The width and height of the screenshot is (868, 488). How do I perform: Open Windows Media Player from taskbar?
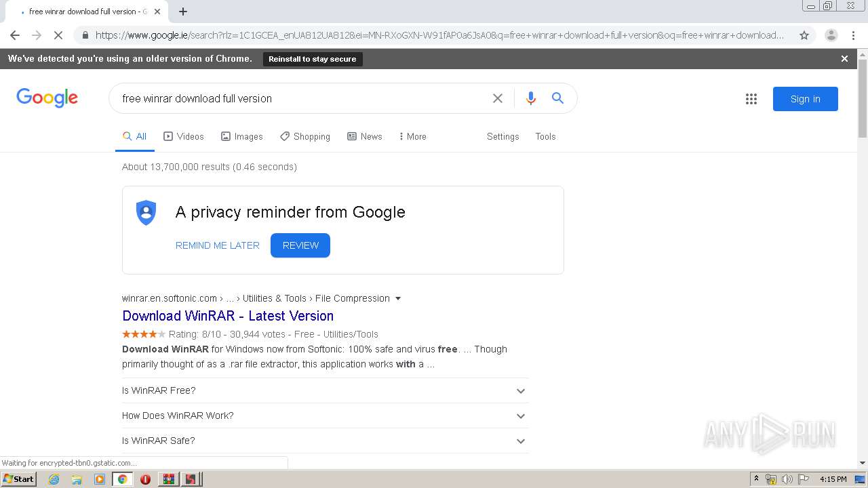tap(100, 479)
